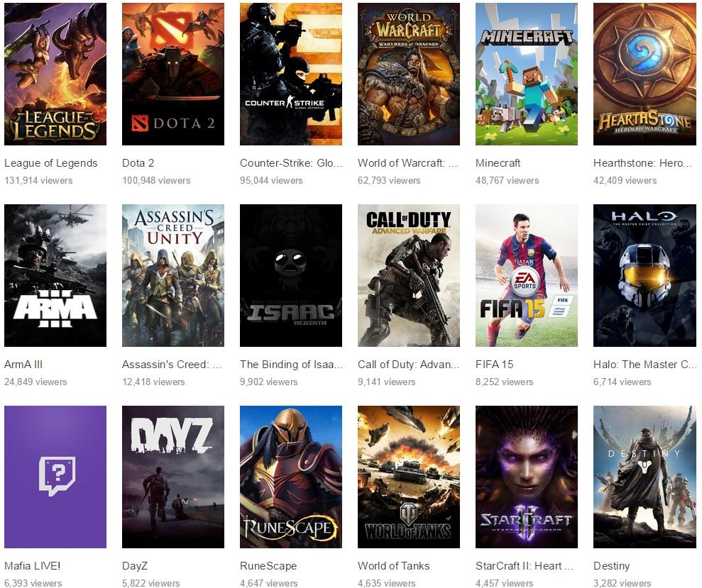Click the 'League of Legends' title link
The width and height of the screenshot is (702, 588).
click(51, 163)
